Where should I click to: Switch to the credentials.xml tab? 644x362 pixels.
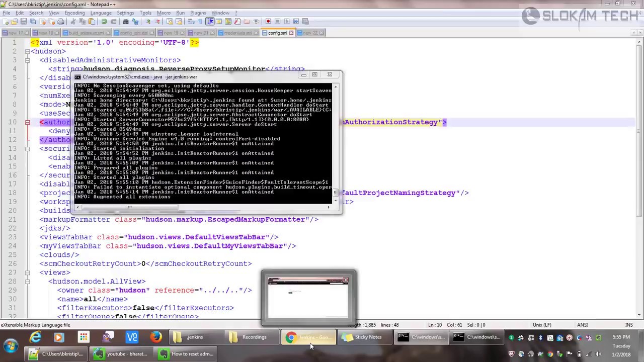(238, 33)
